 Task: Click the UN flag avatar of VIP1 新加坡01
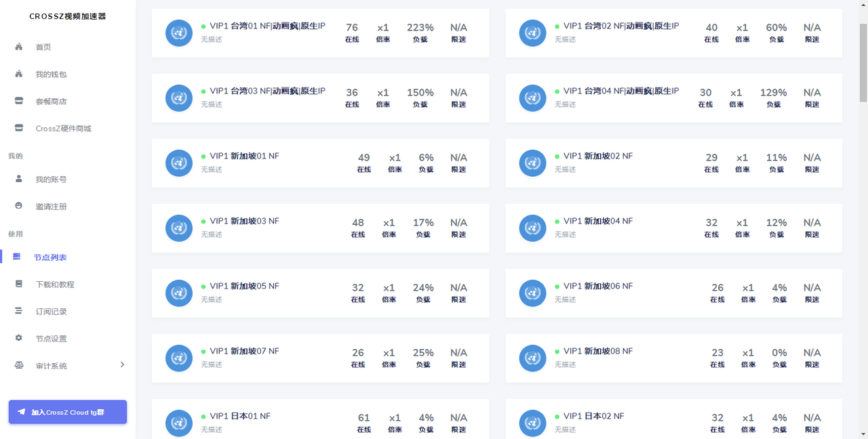[179, 163]
